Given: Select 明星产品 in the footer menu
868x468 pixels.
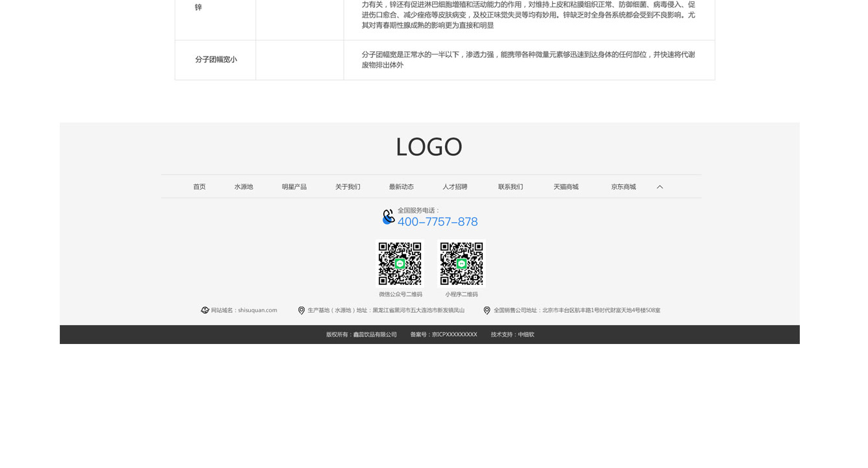Looking at the screenshot, I should click(294, 187).
